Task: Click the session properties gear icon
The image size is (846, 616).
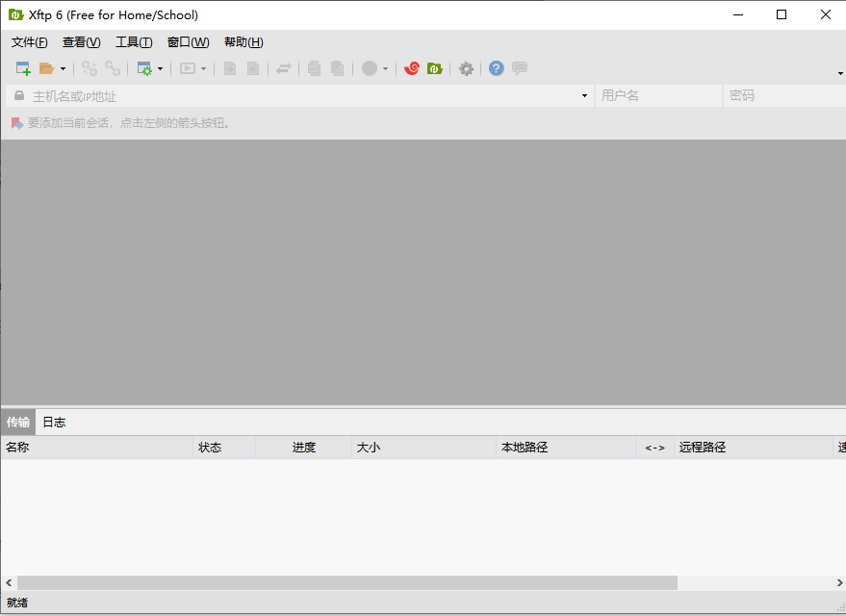Action: (x=144, y=68)
